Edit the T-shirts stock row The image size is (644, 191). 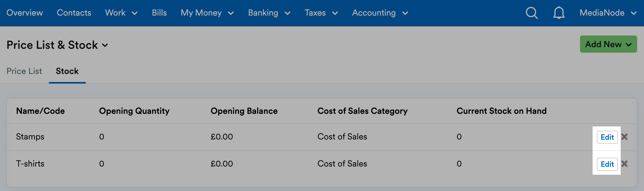(607, 164)
